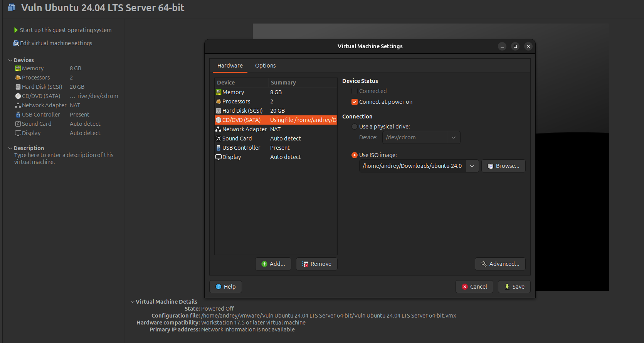Viewport: 644px width, 343px height.
Task: Click the Memory chip icon in sidebar Devices
Action: (18, 68)
